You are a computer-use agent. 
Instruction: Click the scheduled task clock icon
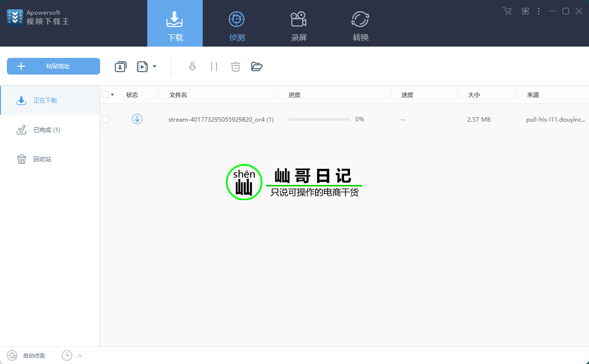click(67, 356)
